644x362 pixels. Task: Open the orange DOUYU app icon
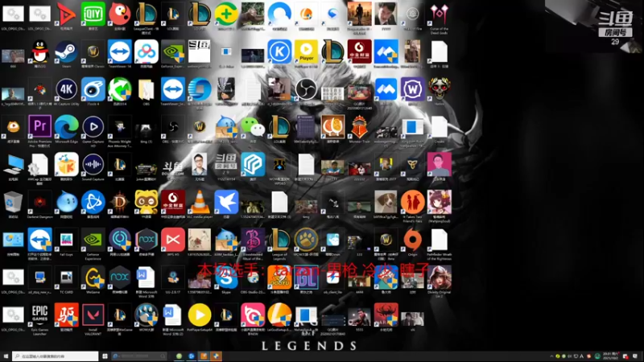[x=279, y=278]
